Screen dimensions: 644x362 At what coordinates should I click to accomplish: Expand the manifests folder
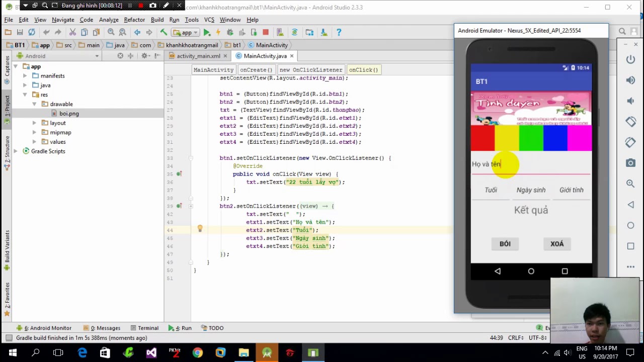point(25,76)
